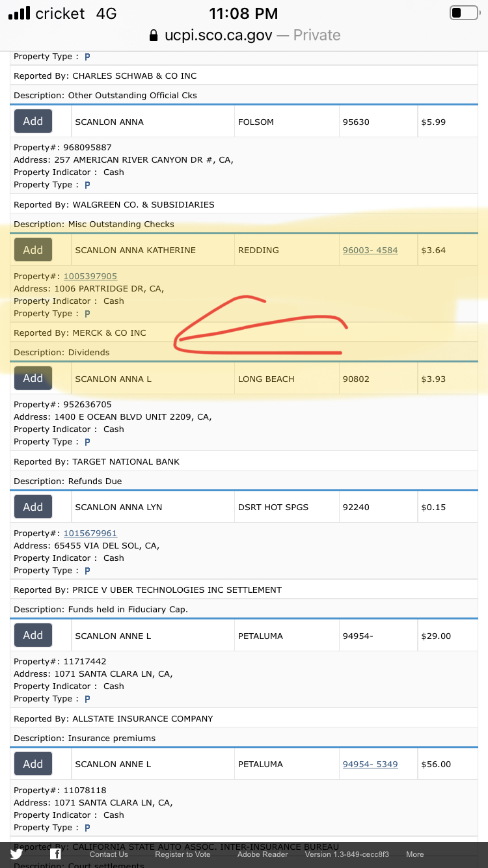
Task: Select the amount $0.15
Action: 433,507
